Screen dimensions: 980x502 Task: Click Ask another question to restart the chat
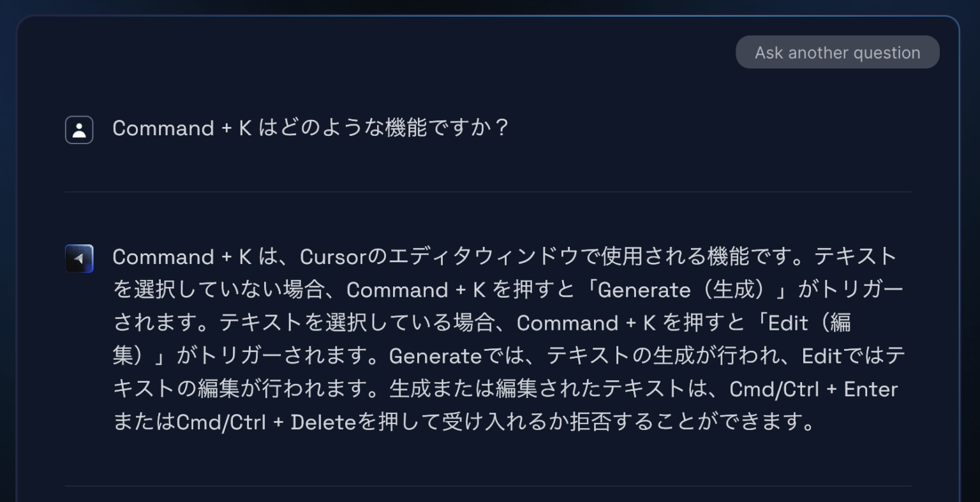tap(837, 52)
